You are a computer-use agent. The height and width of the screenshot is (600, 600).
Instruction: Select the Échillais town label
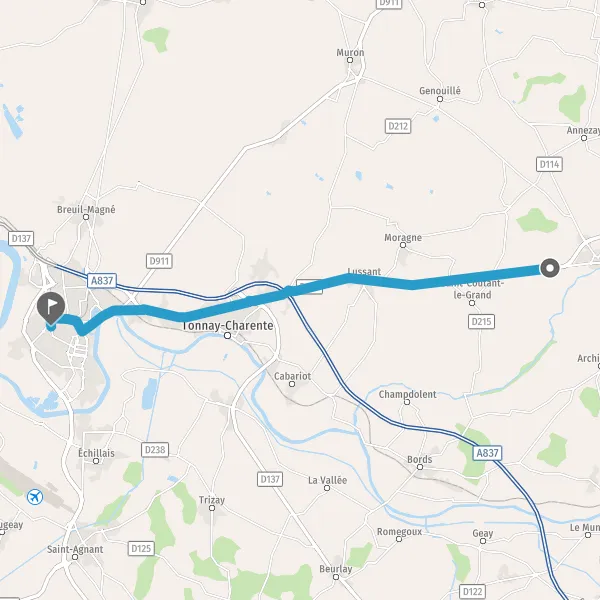pyautogui.click(x=96, y=453)
